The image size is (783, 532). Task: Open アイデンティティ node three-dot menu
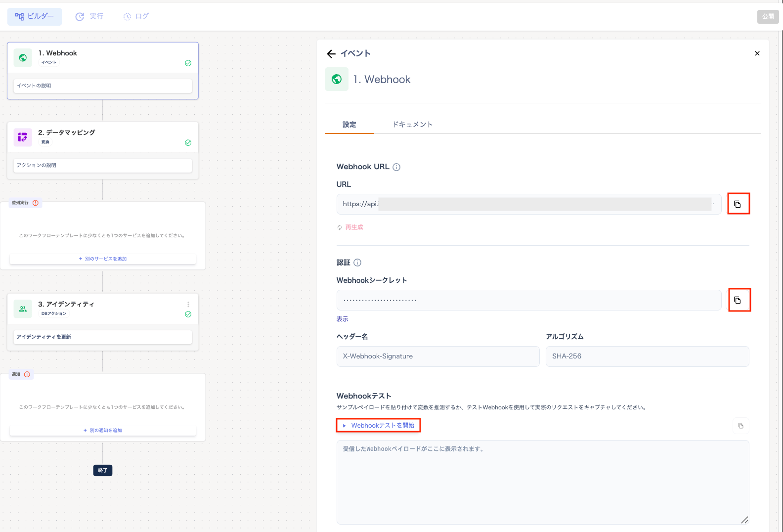point(188,305)
